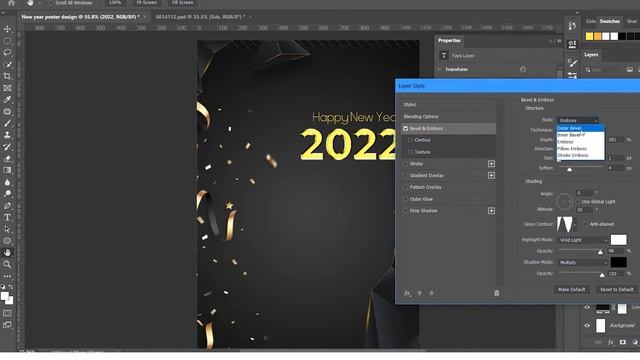Screen dimensions: 640x360
Task: Uncheck Bevel & Emboss checkbox
Action: coord(406,129)
